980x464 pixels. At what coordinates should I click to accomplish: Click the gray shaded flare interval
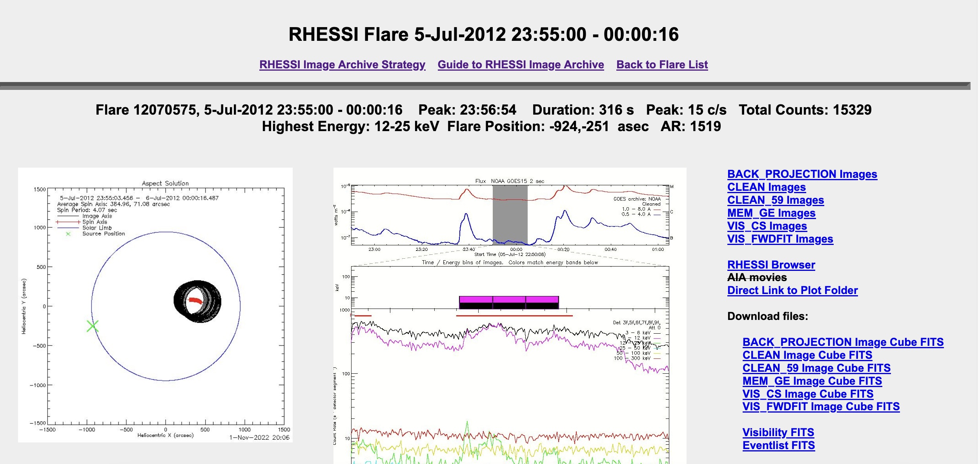510,215
